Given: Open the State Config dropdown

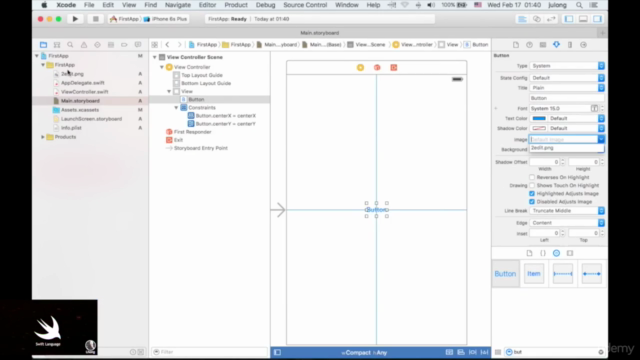Looking at the screenshot, I should (x=567, y=78).
